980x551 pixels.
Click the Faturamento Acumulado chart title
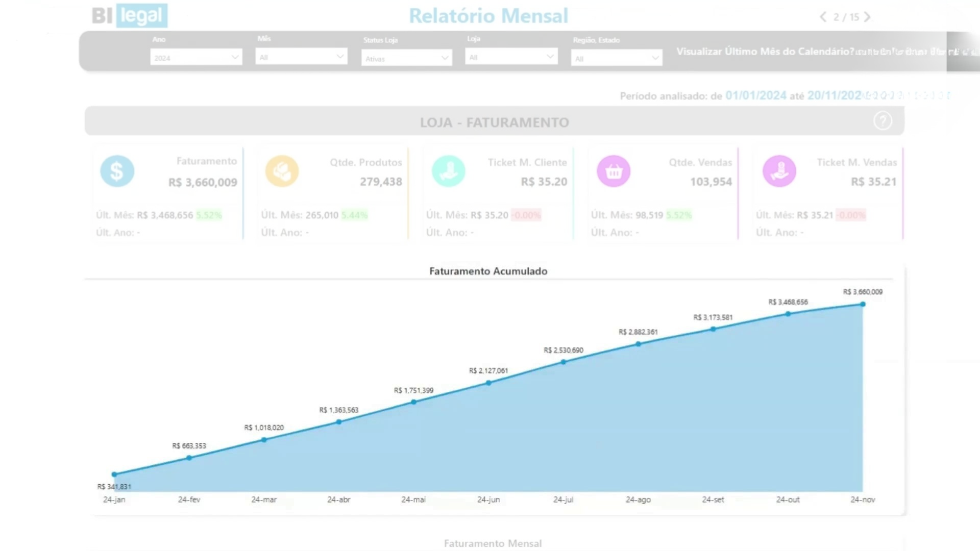pyautogui.click(x=488, y=271)
